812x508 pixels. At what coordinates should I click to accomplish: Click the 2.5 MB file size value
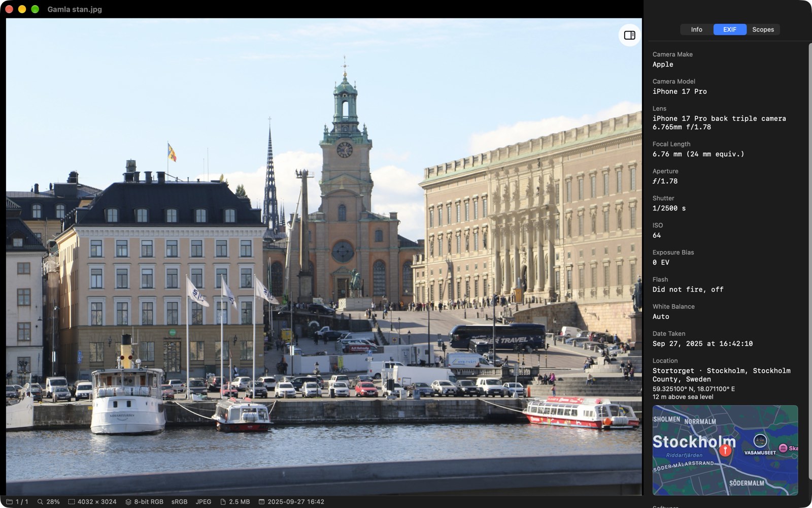[x=240, y=501]
